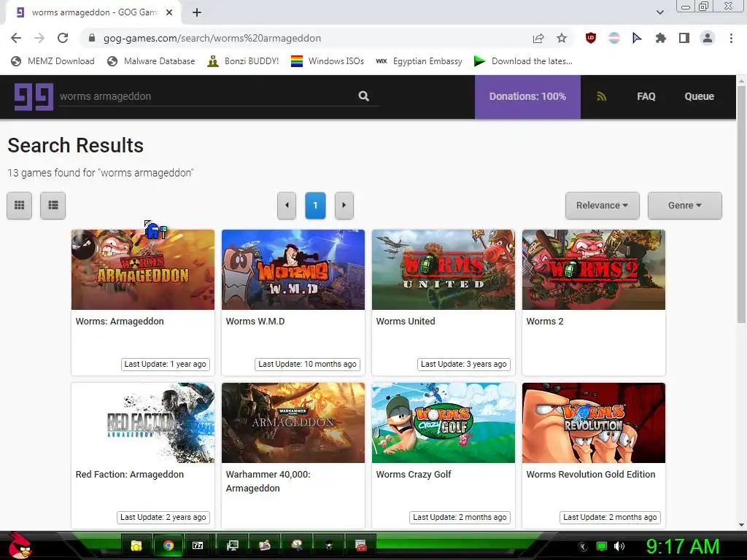The height and width of the screenshot is (560, 747).
Task: Bookmark this page with the star icon
Action: tap(562, 38)
